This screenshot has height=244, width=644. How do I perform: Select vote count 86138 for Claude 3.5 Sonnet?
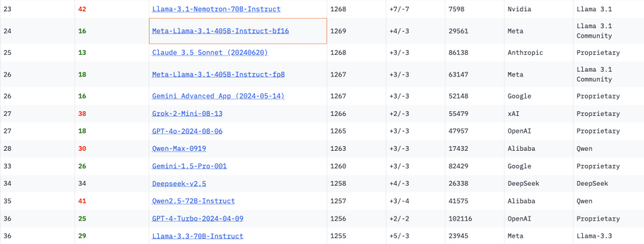[458, 52]
